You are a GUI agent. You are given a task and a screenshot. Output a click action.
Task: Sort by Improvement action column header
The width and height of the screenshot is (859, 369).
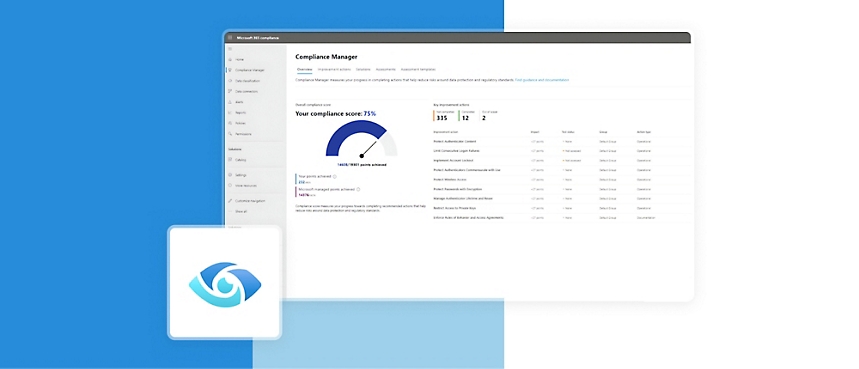tap(445, 132)
